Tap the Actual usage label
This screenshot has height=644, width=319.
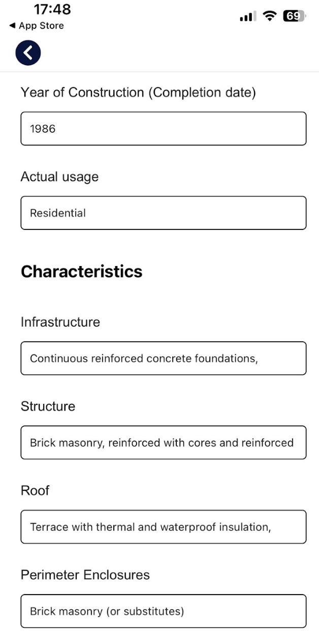click(59, 177)
